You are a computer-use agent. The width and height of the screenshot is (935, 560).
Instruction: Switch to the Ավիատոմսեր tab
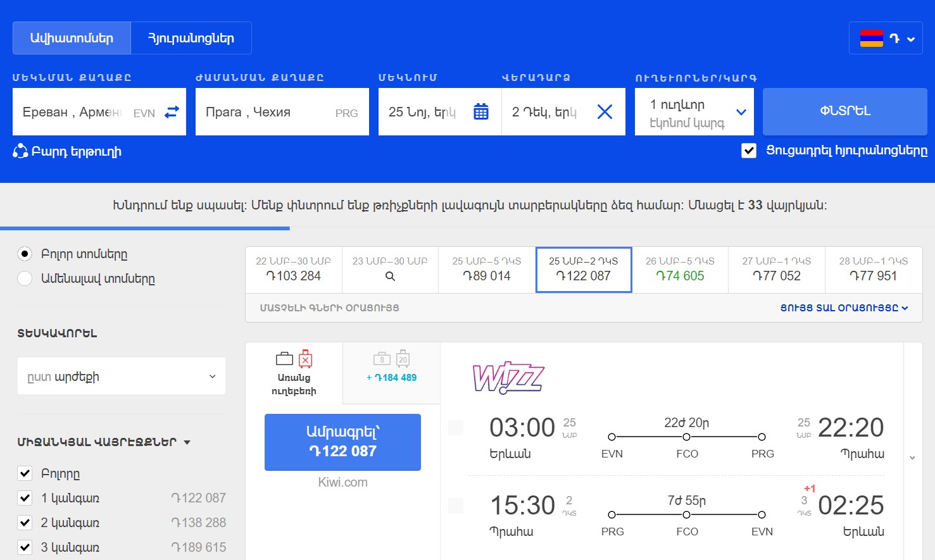[72, 38]
